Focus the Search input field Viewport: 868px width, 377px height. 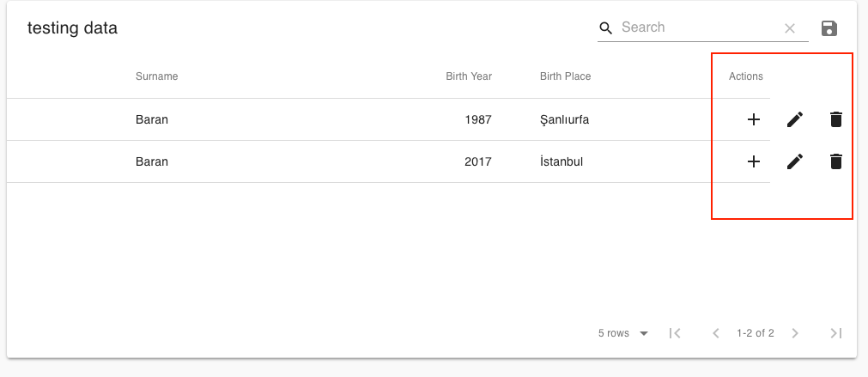tap(699, 27)
